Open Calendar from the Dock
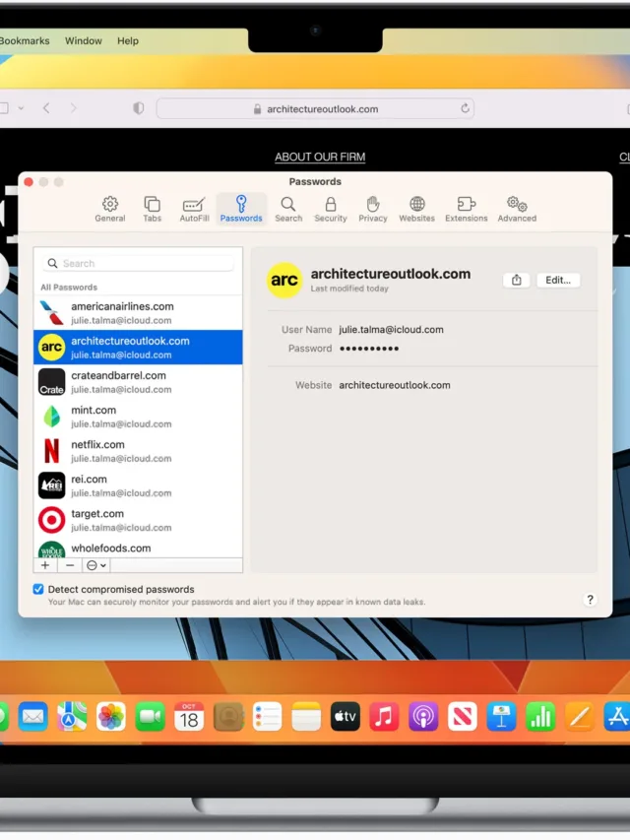Screen dimensions: 630x840 [189, 716]
